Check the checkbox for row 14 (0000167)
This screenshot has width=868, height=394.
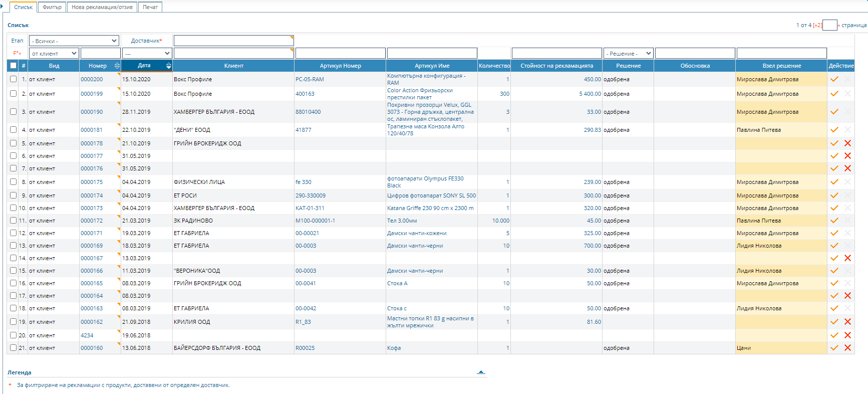14,258
